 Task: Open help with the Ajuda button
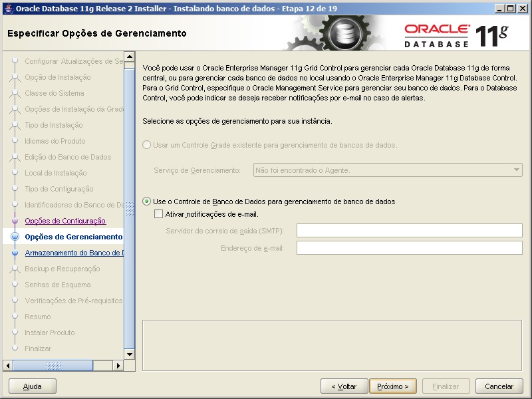(x=32, y=386)
